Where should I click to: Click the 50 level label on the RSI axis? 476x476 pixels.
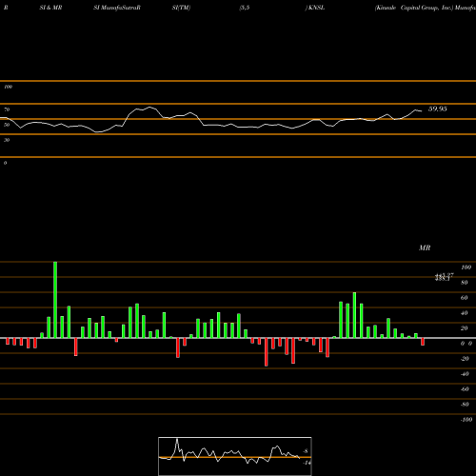7,125
